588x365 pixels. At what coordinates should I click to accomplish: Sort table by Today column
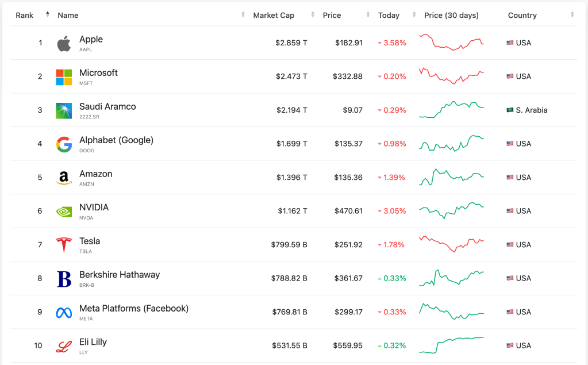pyautogui.click(x=389, y=16)
